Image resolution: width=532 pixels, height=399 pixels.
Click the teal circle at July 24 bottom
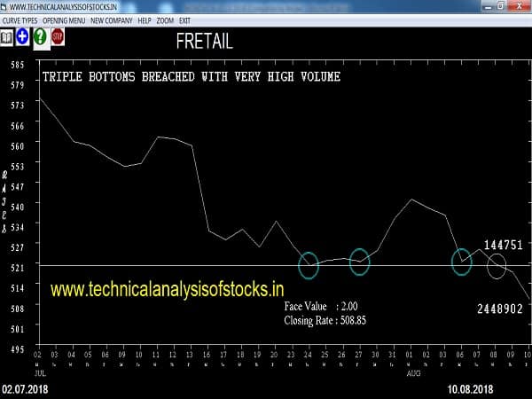tap(309, 264)
